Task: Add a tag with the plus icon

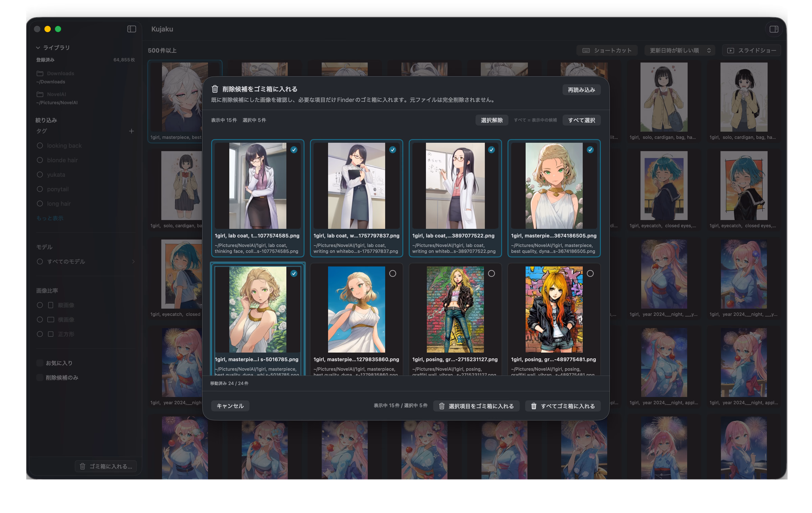Action: (x=132, y=131)
